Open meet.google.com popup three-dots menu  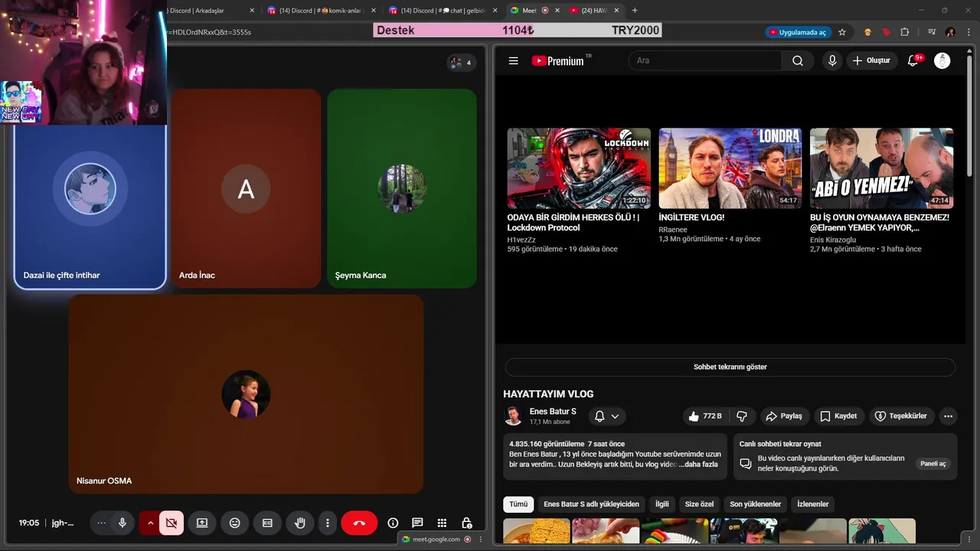coord(479,539)
